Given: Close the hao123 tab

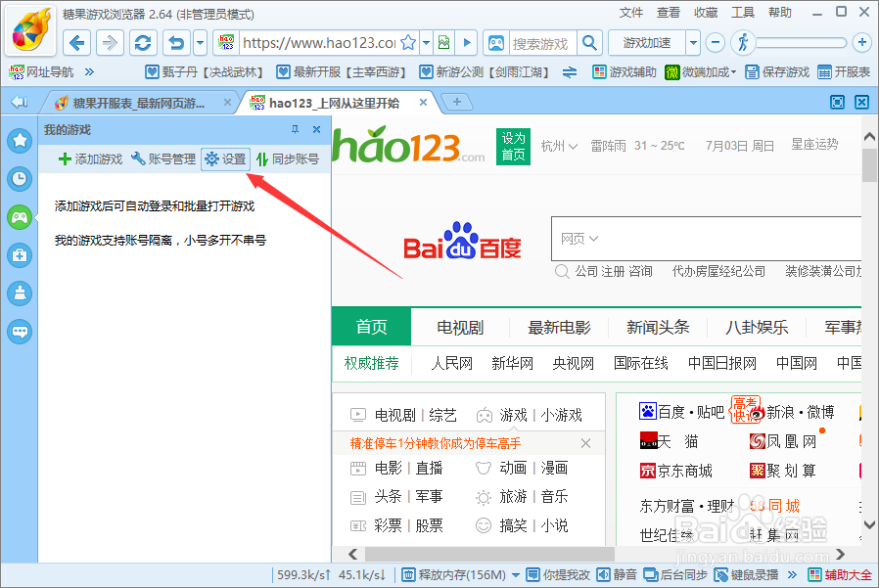Looking at the screenshot, I should coord(423,102).
